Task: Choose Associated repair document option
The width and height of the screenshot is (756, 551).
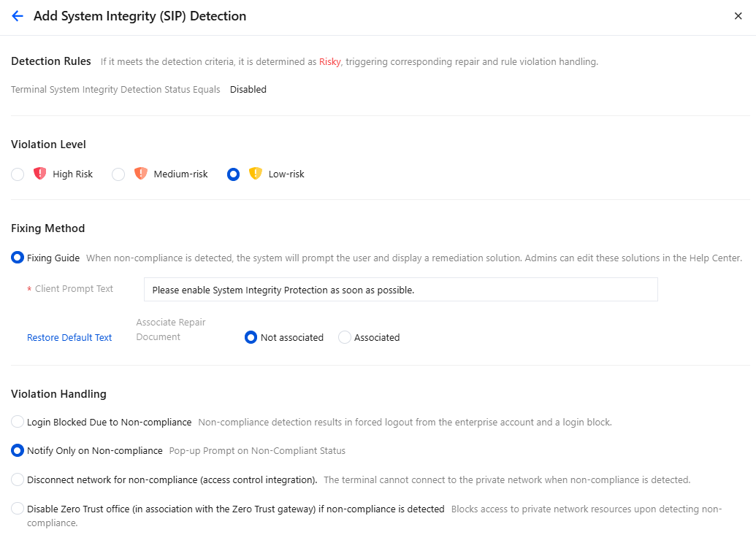Action: 344,337
